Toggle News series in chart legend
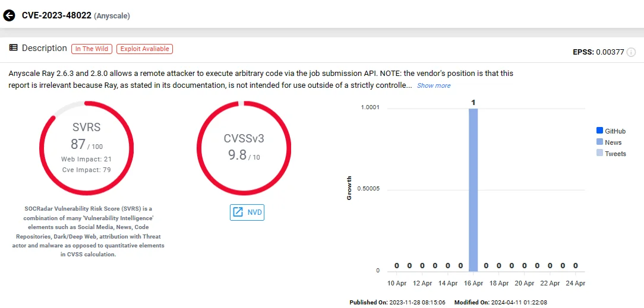The height and width of the screenshot is (308, 644). tap(609, 142)
